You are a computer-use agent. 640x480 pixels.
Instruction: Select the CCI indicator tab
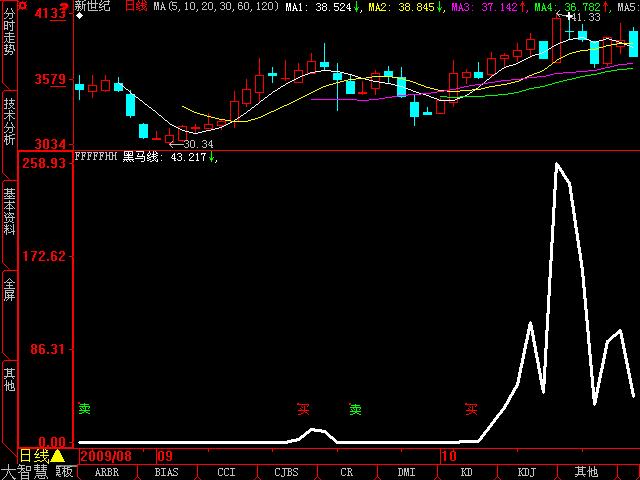point(226,472)
